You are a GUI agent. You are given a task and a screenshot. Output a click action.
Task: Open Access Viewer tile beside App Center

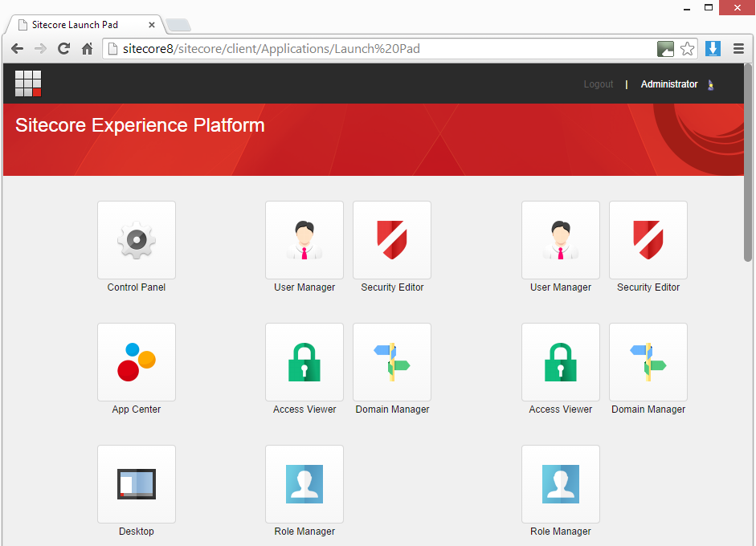point(304,362)
